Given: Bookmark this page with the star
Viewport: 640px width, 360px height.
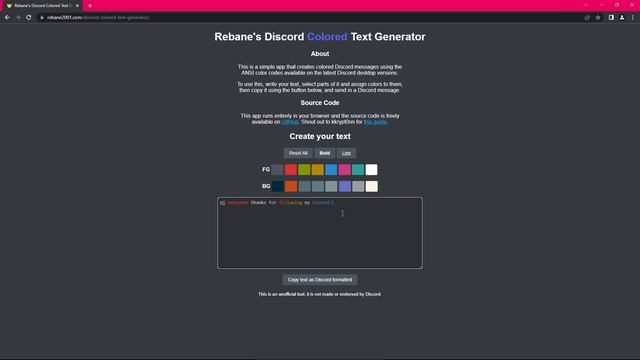Looking at the screenshot, I should tap(598, 18).
